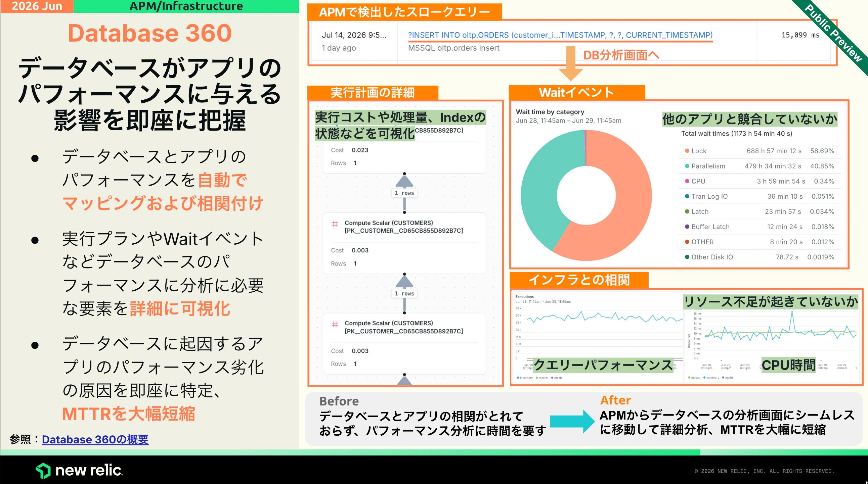Screen dimensions: 868x484
Task: Click the teal Parallelism legend dot
Action: [687, 166]
